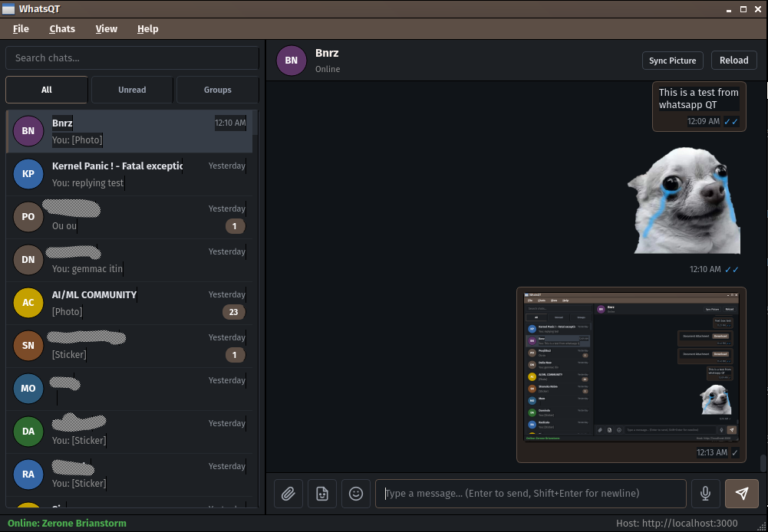Open the View menu
Screen dimensions: 768x532
click(x=107, y=29)
